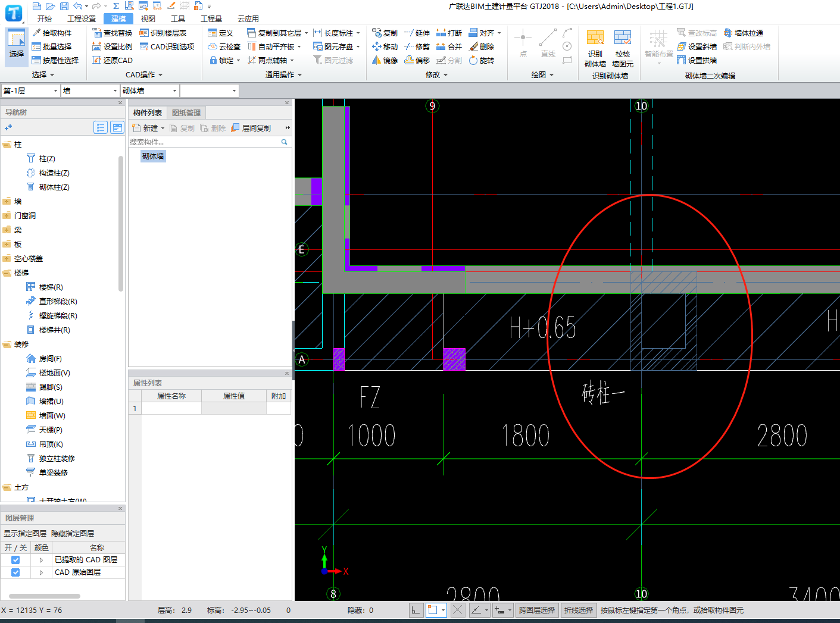840x623 pixels.
Task: Click 显示指定图层 link
Action: tap(25, 534)
